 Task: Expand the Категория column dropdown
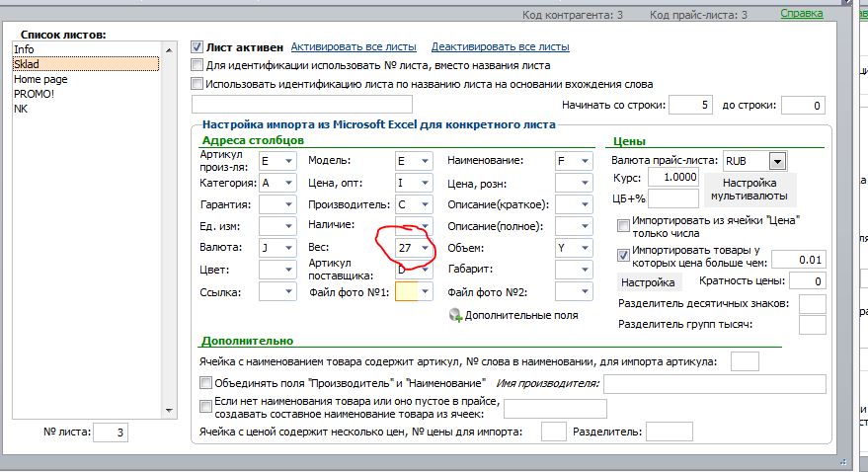pyautogui.click(x=289, y=183)
